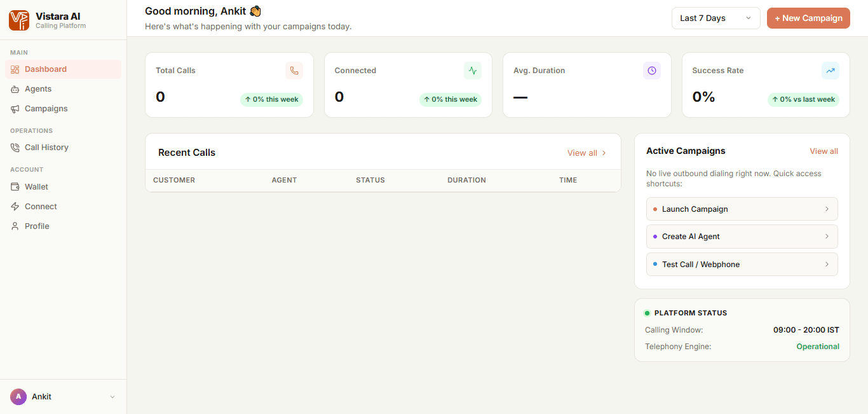The width and height of the screenshot is (868, 414).
Task: Click the Wallet icon in sidebar
Action: 15,187
